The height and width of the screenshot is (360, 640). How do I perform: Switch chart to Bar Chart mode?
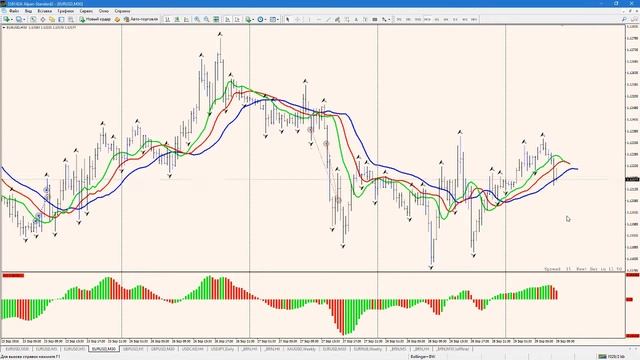tap(168, 19)
